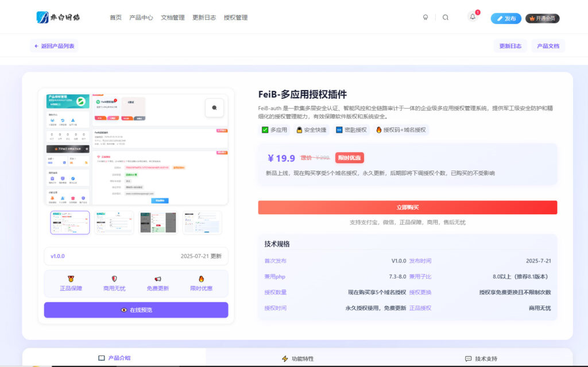
Task: Click the 支持支付宝 payment note text
Action: point(408,222)
